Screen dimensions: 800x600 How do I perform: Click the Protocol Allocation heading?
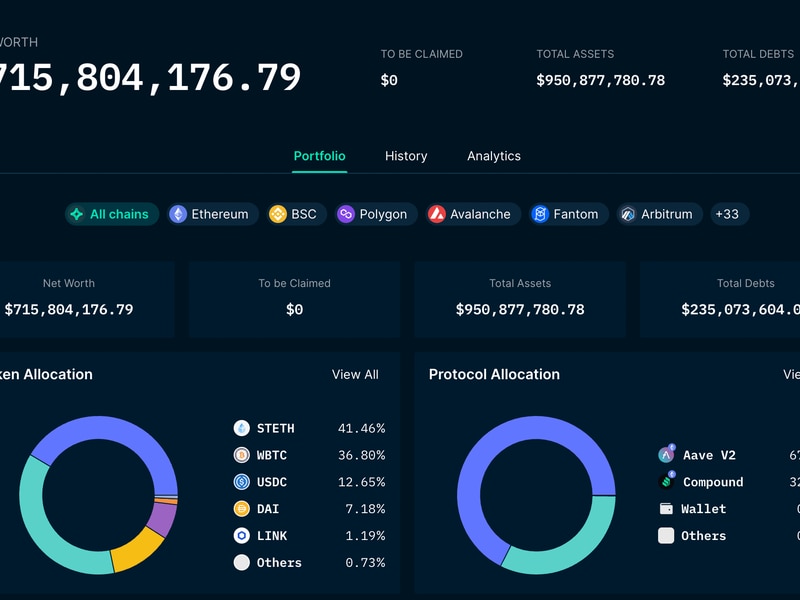click(494, 374)
